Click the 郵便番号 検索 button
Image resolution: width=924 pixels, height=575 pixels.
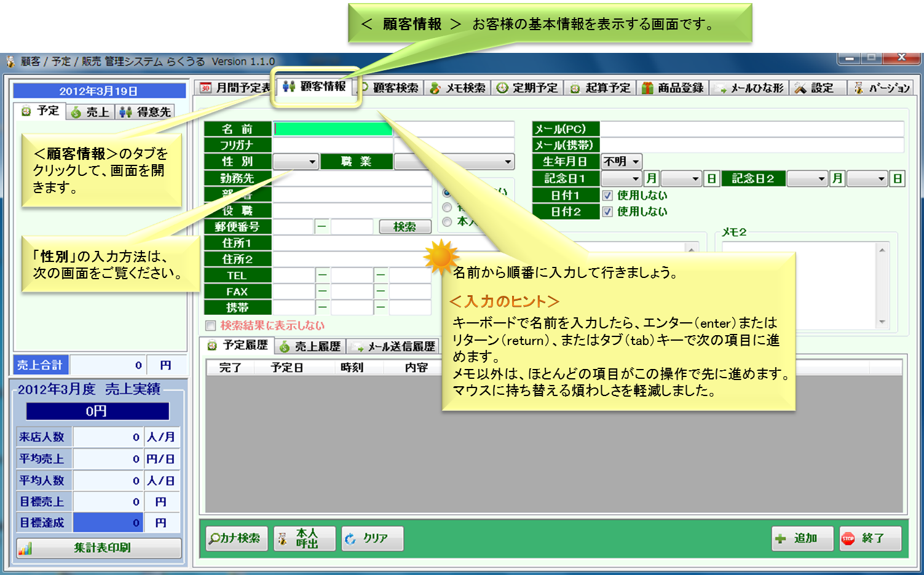click(x=405, y=227)
